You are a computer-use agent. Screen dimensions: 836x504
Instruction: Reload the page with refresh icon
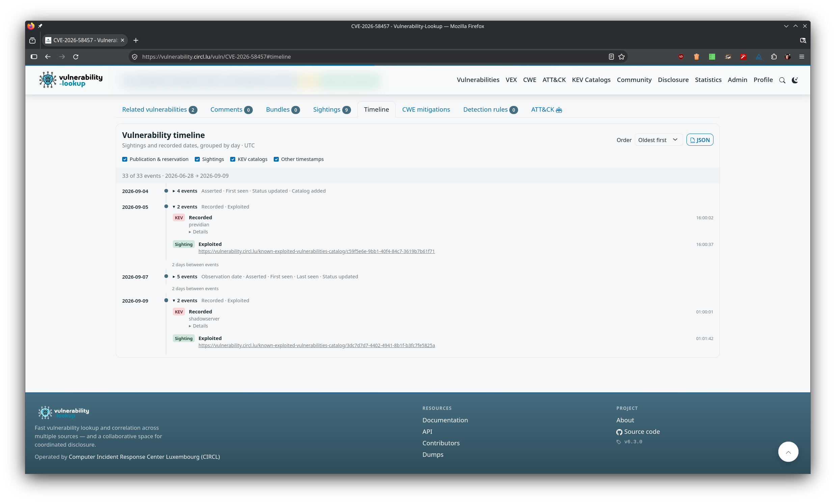coord(76,57)
